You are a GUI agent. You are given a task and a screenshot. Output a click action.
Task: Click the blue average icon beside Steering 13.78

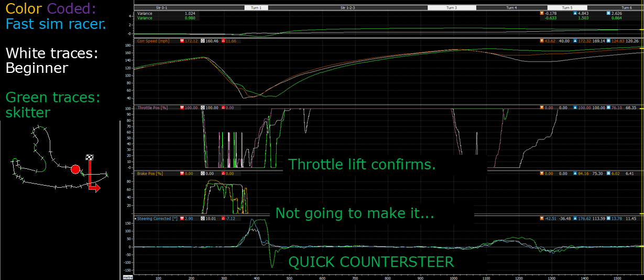(608, 218)
